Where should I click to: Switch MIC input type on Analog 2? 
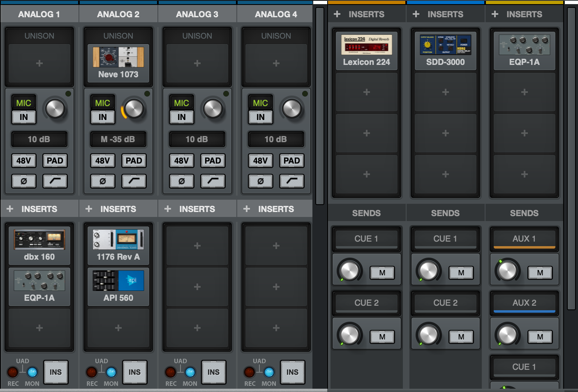103,103
